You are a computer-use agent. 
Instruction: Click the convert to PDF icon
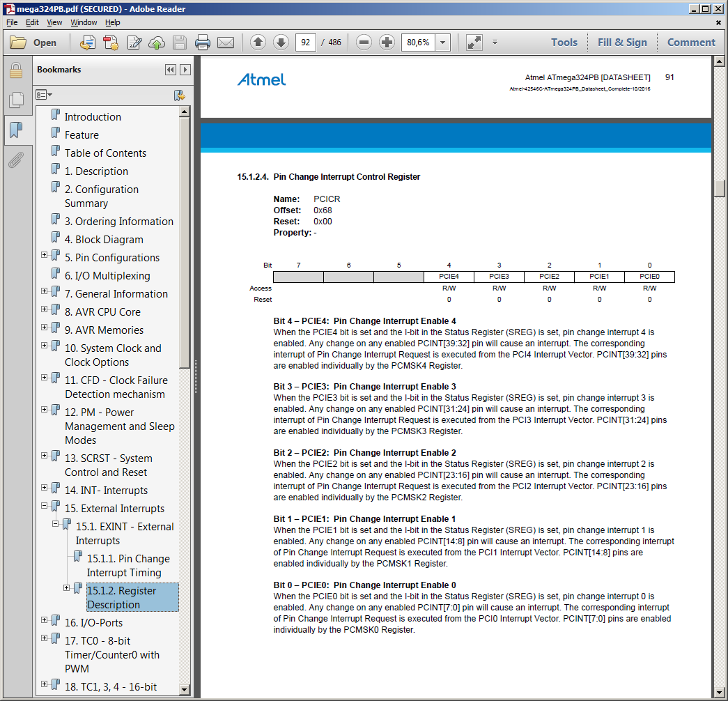click(111, 43)
